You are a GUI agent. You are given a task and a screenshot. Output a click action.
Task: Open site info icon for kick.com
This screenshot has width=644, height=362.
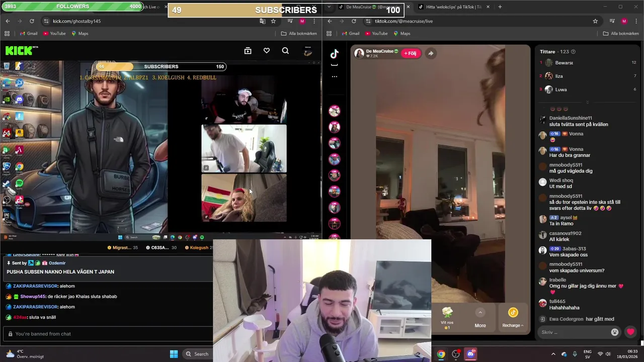(x=46, y=21)
